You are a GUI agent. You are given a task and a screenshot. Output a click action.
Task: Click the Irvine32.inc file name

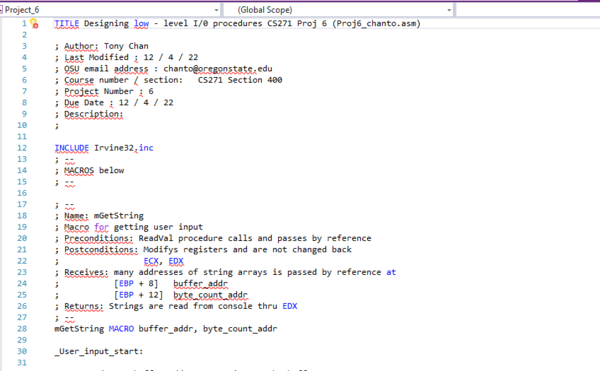coord(124,148)
